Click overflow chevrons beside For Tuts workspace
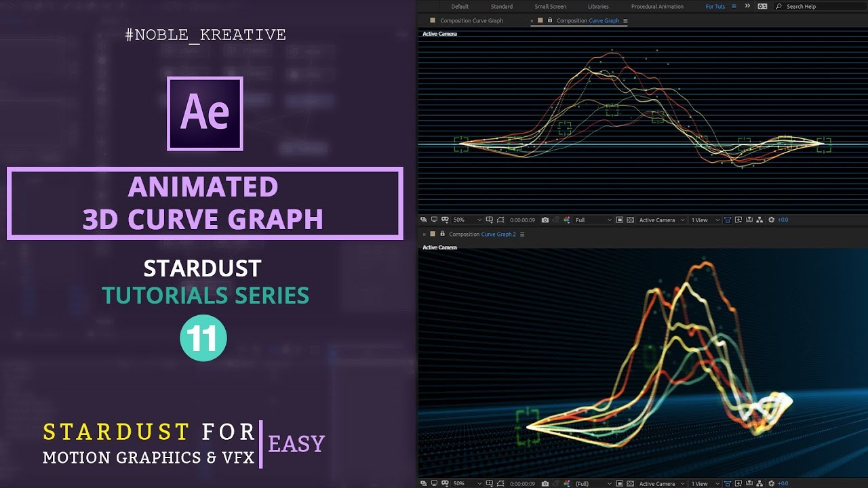The image size is (868, 488). [747, 6]
